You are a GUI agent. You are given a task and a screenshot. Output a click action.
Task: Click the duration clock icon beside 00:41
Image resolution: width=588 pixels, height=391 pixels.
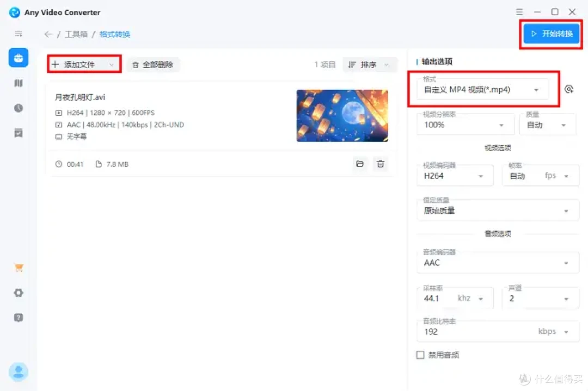[x=58, y=164]
